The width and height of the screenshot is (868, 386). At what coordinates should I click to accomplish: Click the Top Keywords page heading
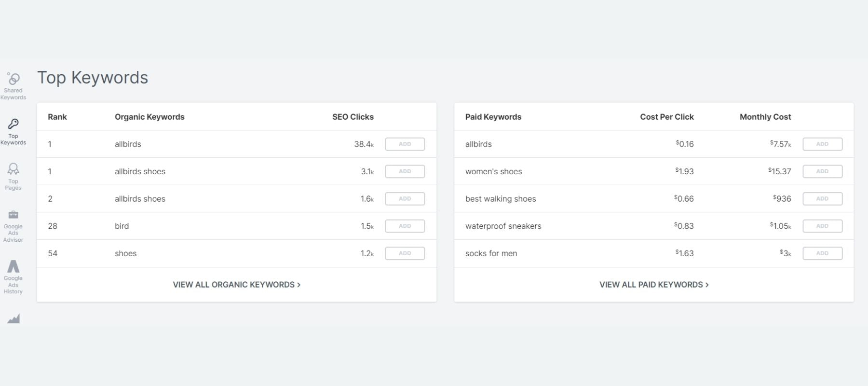(x=93, y=78)
